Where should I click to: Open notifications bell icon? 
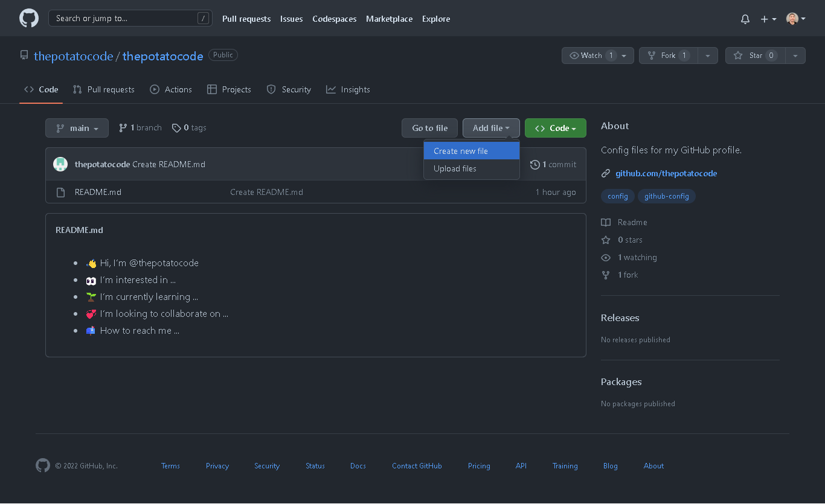coord(745,19)
